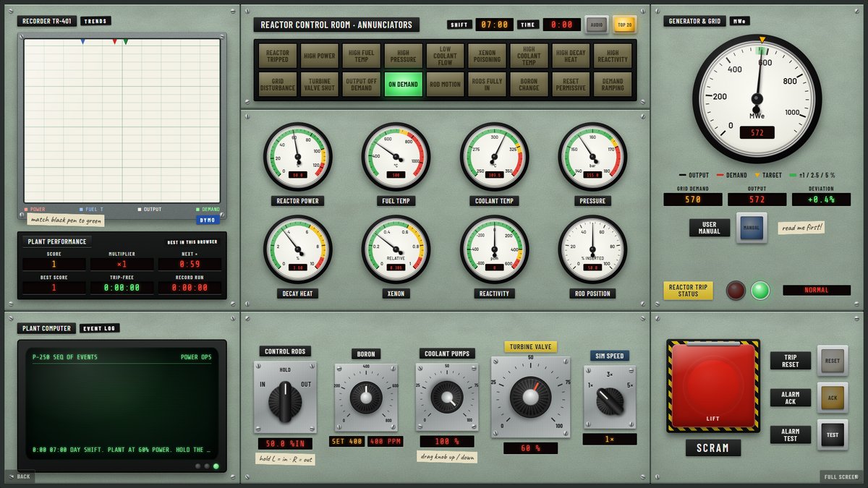This screenshot has height=488, width=868.
Task: Select the ROD MOTION annunciator tile
Action: (445, 84)
